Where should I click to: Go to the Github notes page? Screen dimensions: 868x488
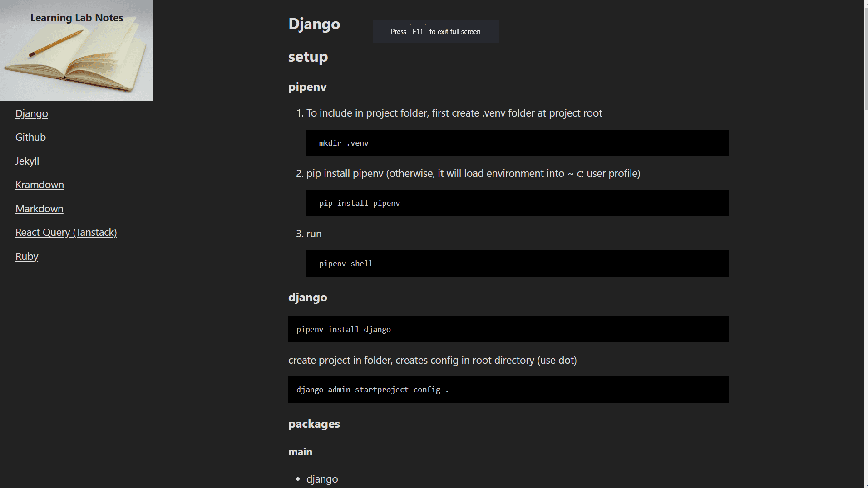pos(30,137)
